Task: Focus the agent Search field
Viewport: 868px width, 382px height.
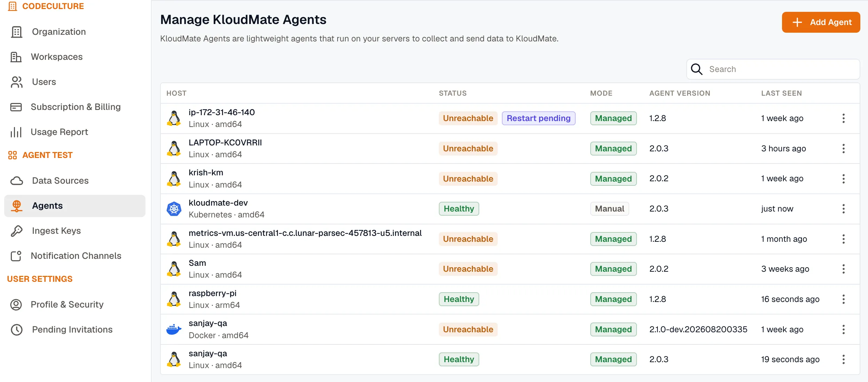Action: point(773,69)
